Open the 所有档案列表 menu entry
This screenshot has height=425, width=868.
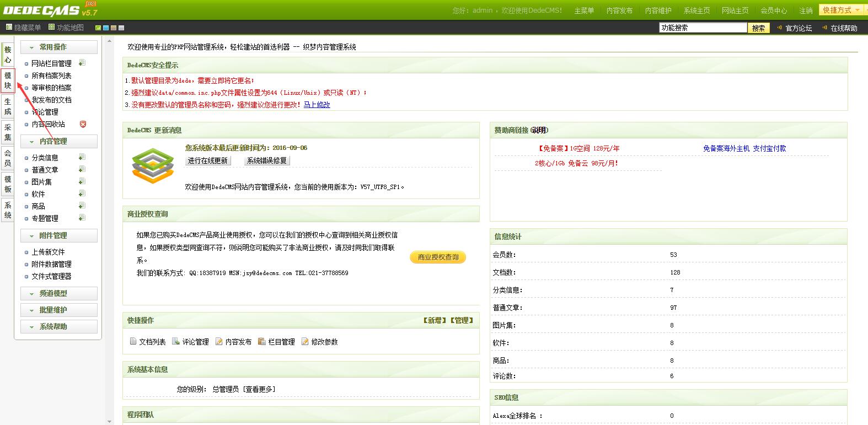[51, 76]
